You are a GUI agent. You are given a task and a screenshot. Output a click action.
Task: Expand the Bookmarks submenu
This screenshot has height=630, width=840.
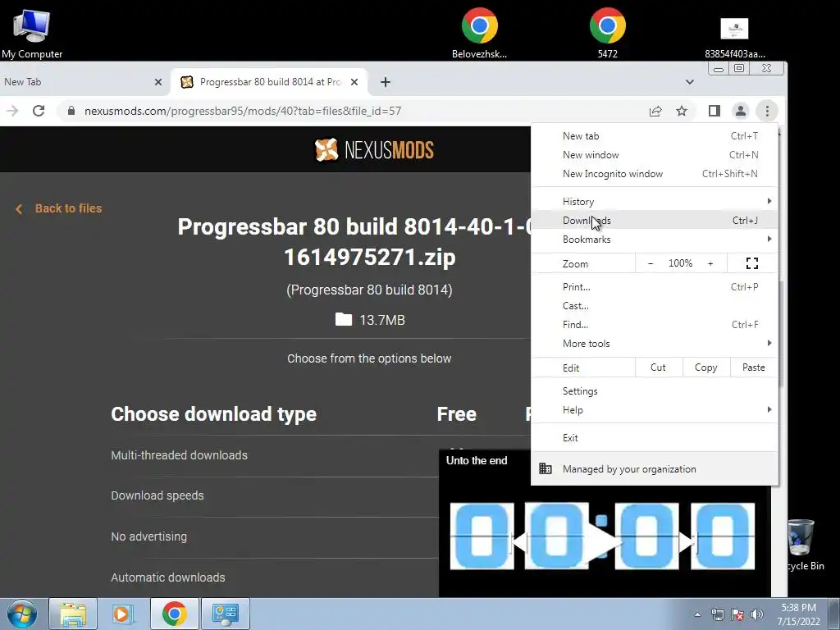pos(655,239)
